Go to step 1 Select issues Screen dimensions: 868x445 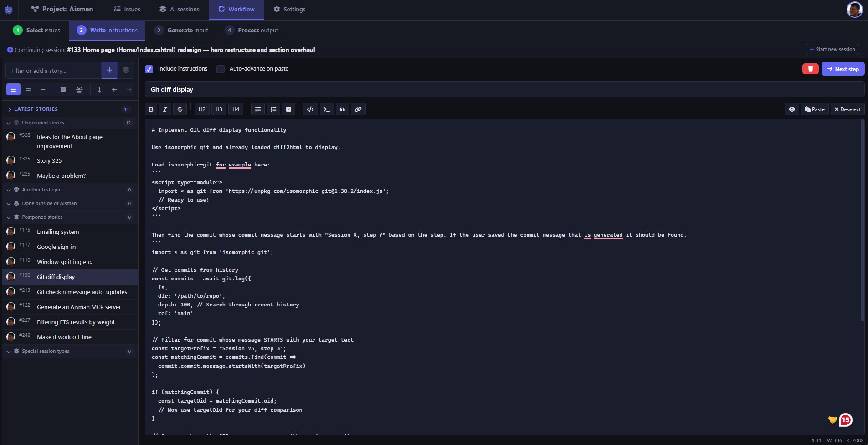[36, 31]
